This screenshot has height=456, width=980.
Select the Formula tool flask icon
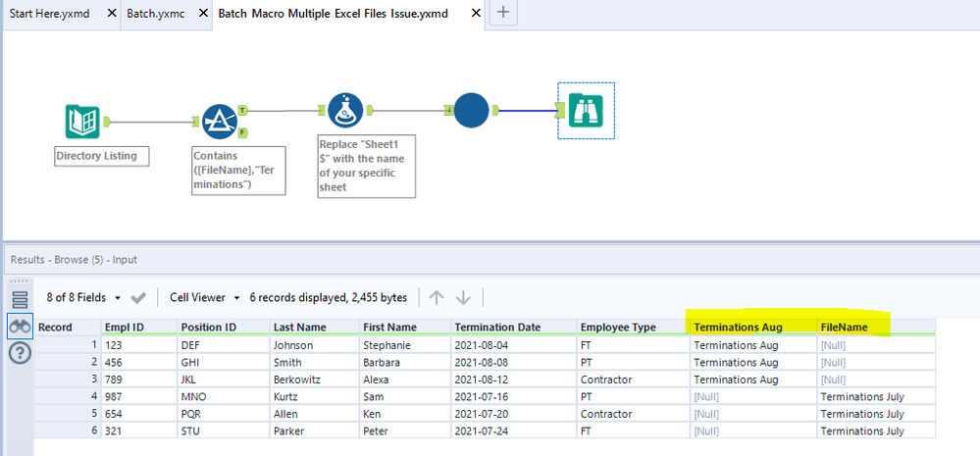[345, 111]
